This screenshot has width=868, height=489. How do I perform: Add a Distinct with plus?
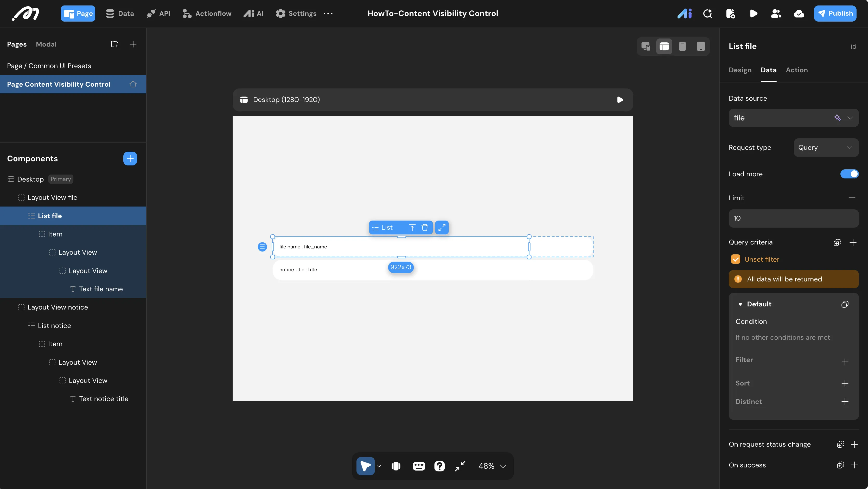pos(845,401)
